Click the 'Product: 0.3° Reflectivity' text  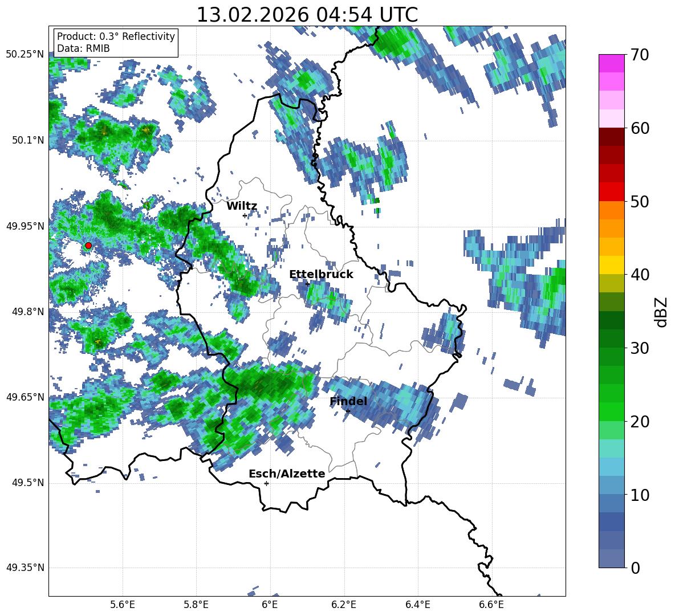tap(116, 36)
